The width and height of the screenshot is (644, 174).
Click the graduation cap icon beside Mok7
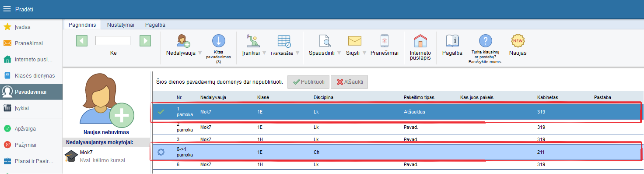click(x=71, y=156)
